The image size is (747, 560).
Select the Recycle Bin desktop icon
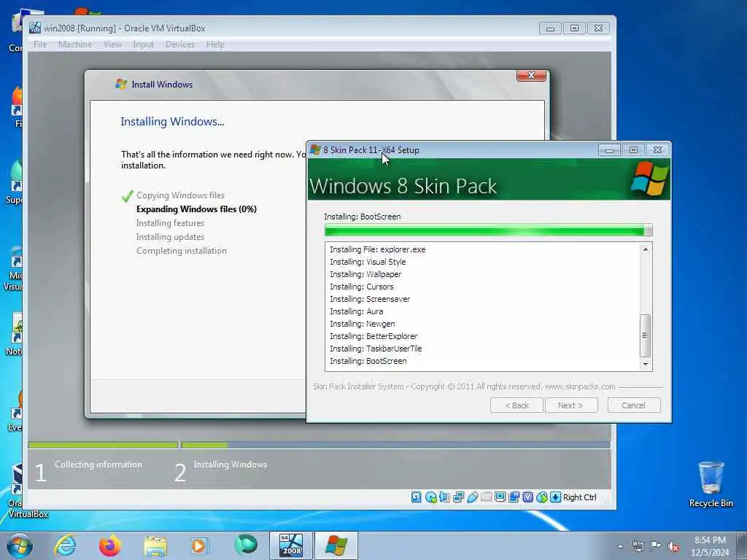click(x=711, y=484)
